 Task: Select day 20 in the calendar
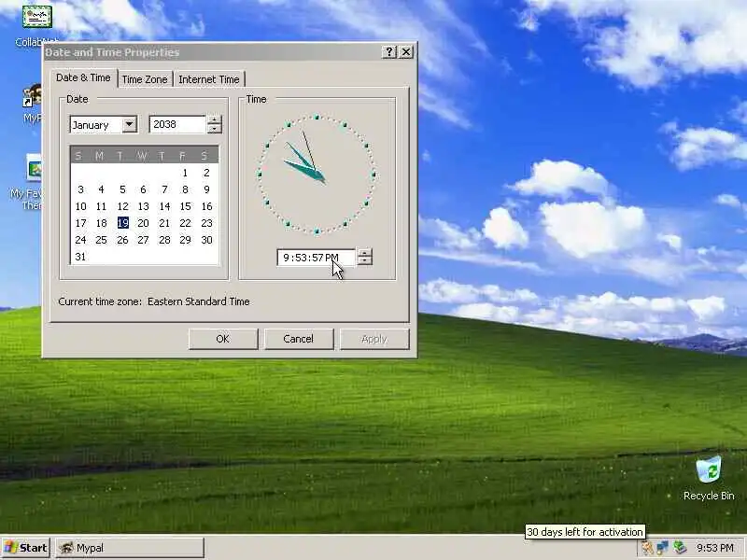(x=144, y=223)
